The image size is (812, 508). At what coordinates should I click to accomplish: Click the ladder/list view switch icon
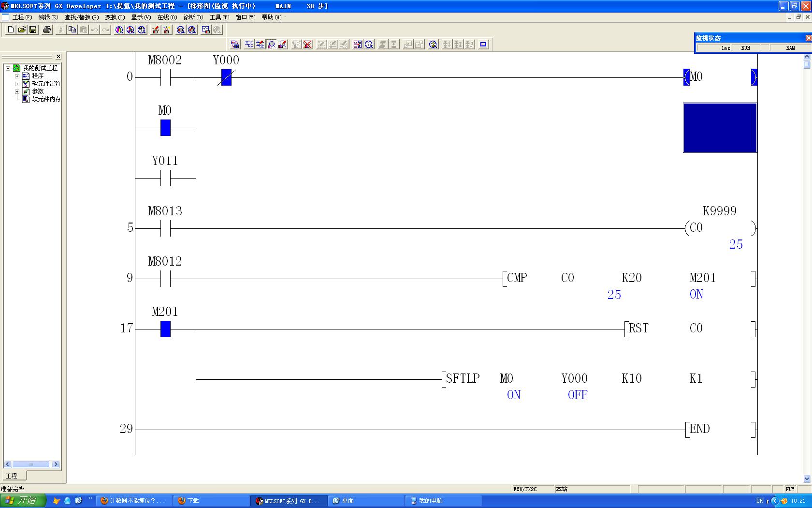235,45
